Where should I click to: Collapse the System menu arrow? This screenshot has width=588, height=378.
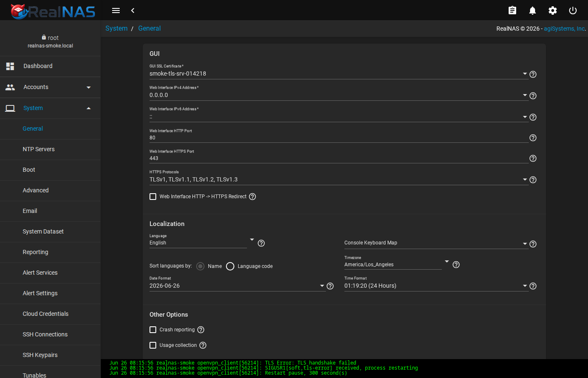89,108
